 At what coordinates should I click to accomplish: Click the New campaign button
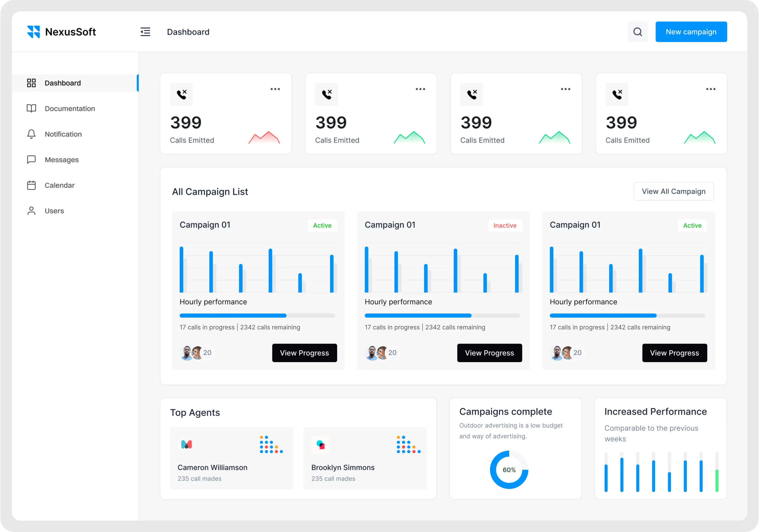click(691, 32)
